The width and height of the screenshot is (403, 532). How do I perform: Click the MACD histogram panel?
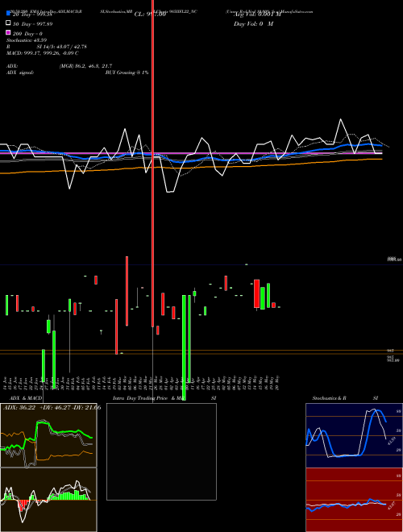coord(48,500)
